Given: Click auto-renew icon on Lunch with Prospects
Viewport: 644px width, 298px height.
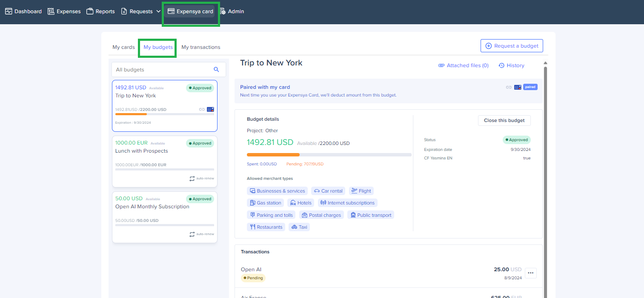Looking at the screenshot, I should click(192, 179).
